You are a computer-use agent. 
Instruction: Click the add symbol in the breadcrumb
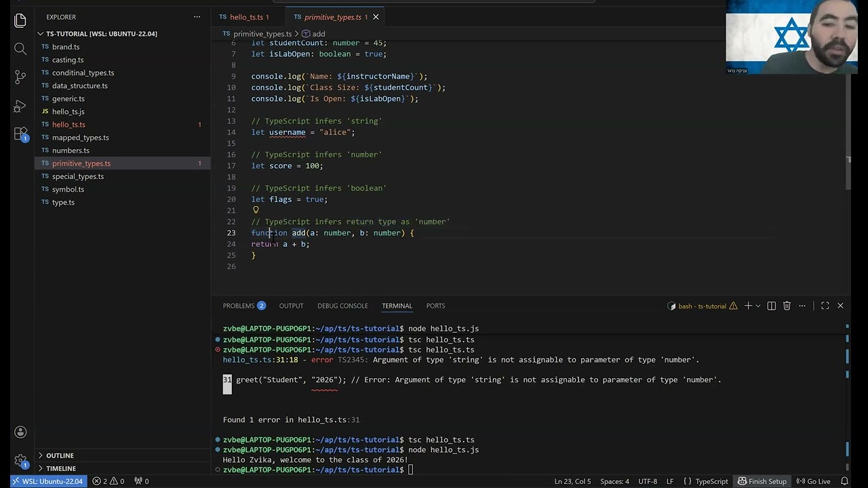(x=313, y=34)
